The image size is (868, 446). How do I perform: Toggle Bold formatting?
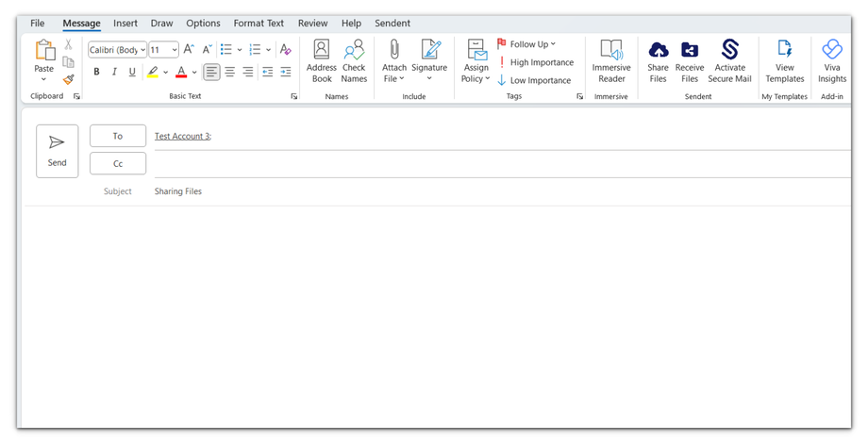96,72
